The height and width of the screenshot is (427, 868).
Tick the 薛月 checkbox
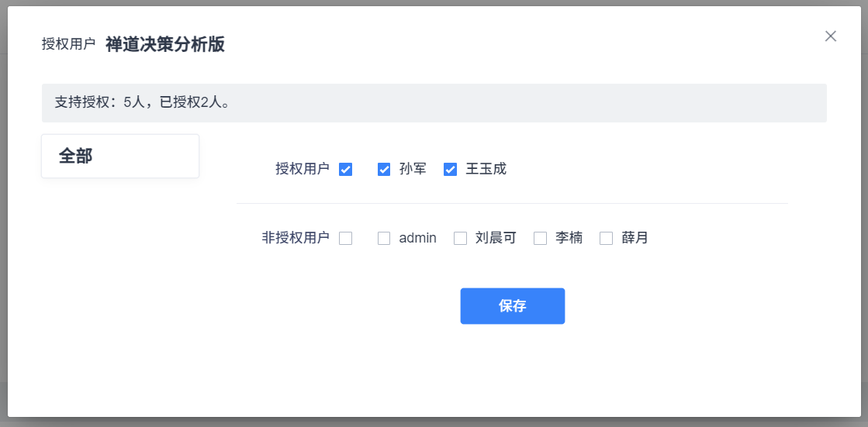607,239
